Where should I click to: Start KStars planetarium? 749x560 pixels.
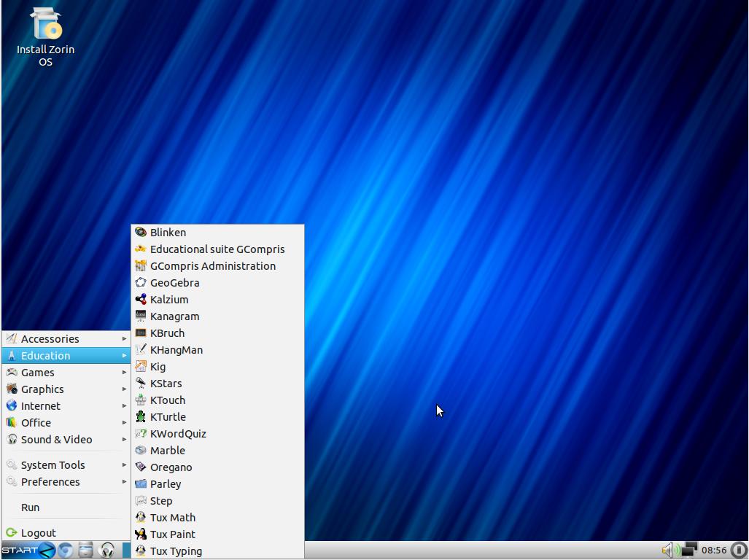pyautogui.click(x=166, y=384)
